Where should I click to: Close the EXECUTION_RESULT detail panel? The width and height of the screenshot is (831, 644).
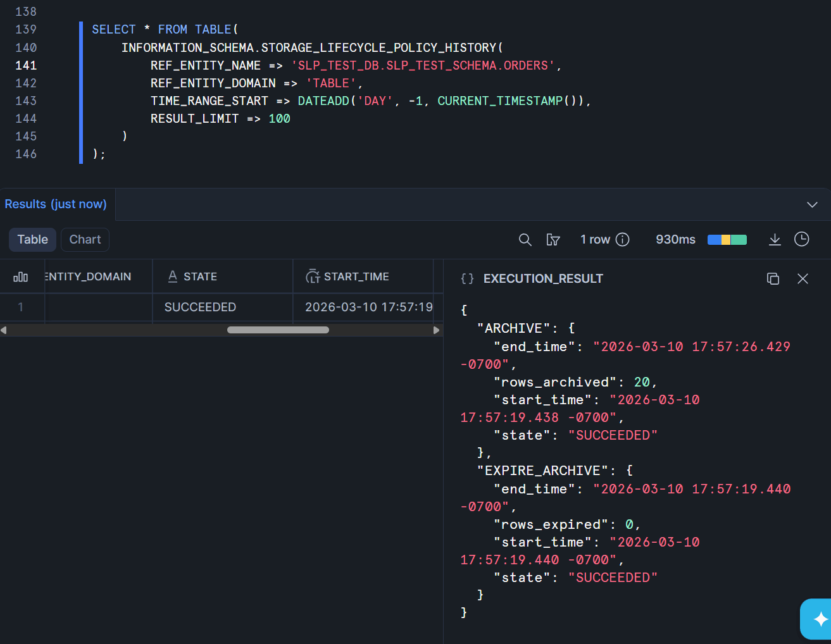point(803,279)
